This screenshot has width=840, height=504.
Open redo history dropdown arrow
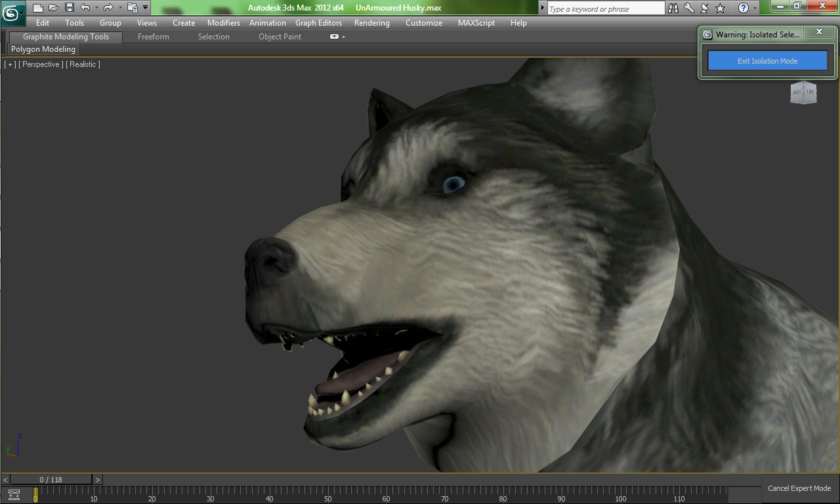[119, 8]
